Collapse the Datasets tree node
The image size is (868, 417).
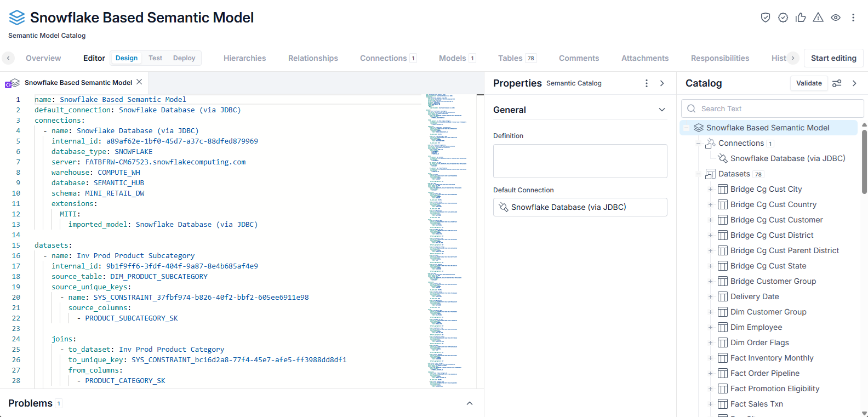pyautogui.click(x=698, y=174)
